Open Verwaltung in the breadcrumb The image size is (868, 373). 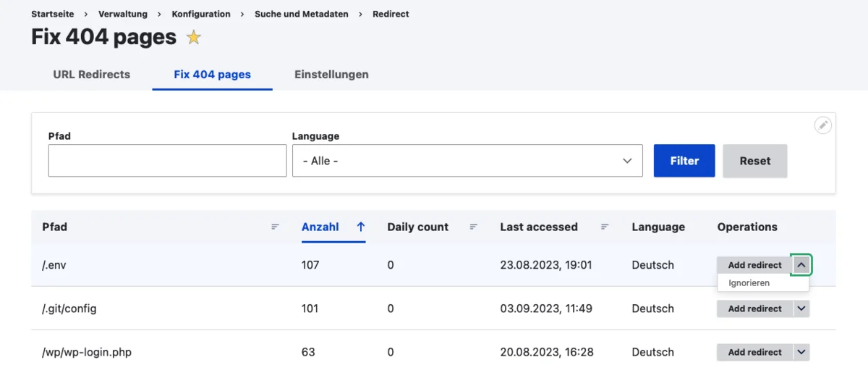pos(123,14)
